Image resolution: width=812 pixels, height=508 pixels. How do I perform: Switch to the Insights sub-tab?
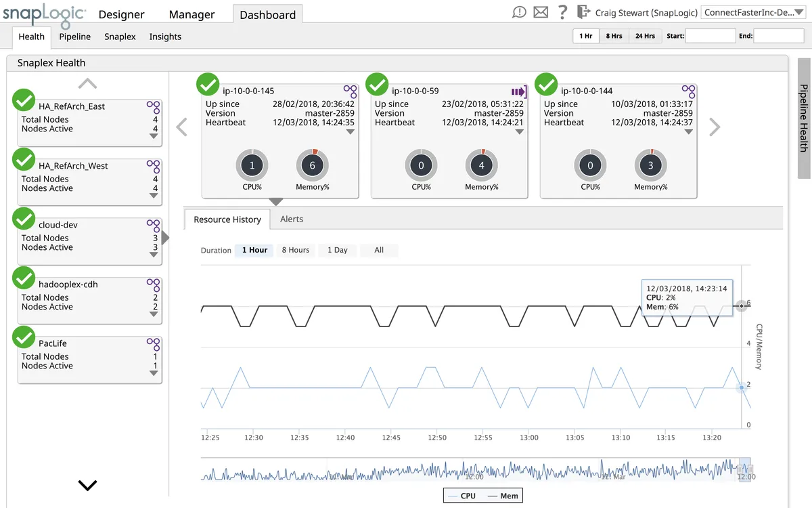pos(165,37)
